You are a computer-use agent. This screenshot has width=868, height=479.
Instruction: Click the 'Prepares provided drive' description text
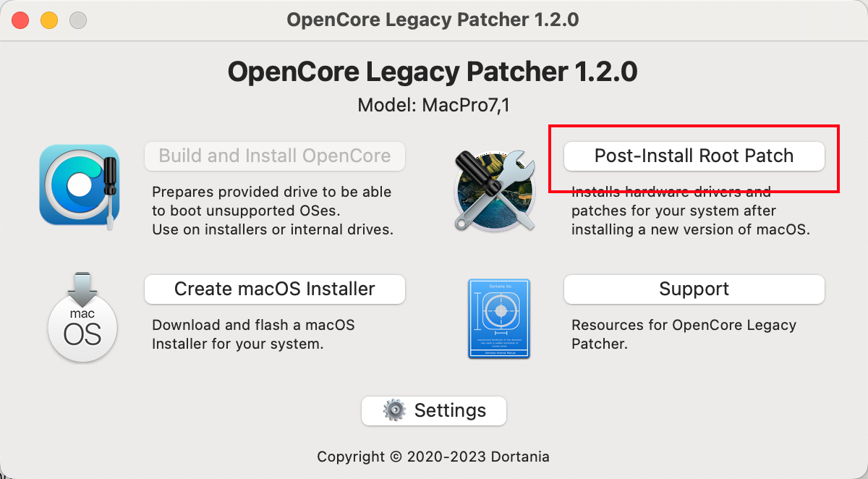(273, 211)
